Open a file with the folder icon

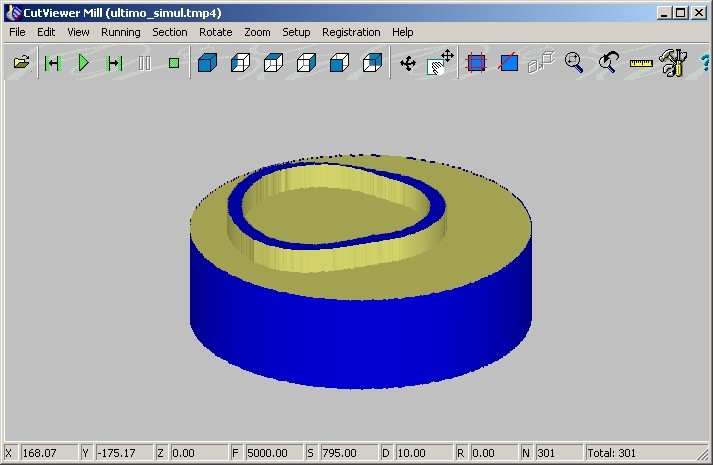tap(21, 63)
